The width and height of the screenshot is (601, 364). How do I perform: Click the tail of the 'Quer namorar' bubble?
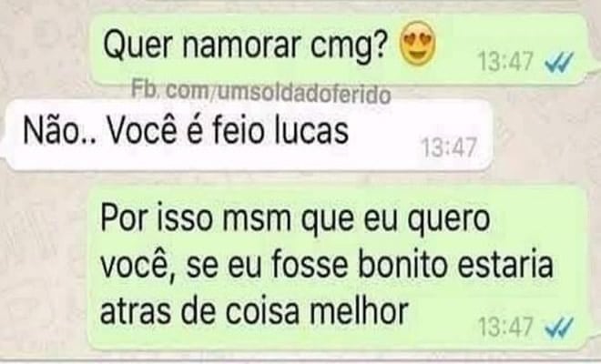tap(593, 73)
